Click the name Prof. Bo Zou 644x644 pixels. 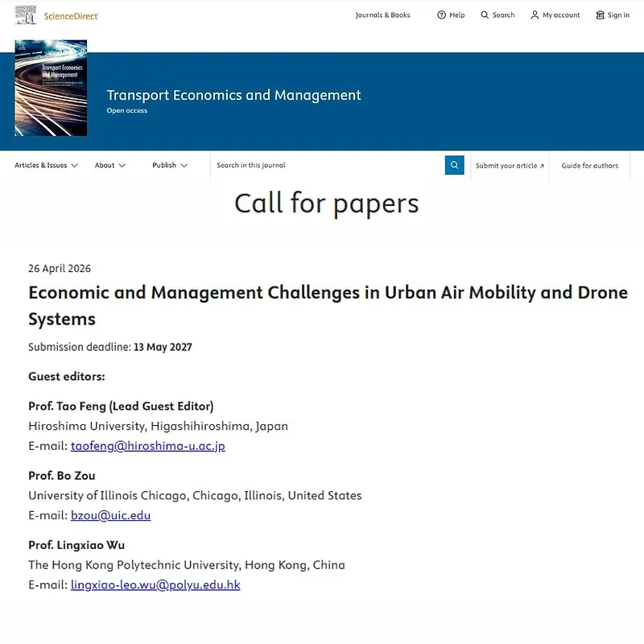coord(62,476)
